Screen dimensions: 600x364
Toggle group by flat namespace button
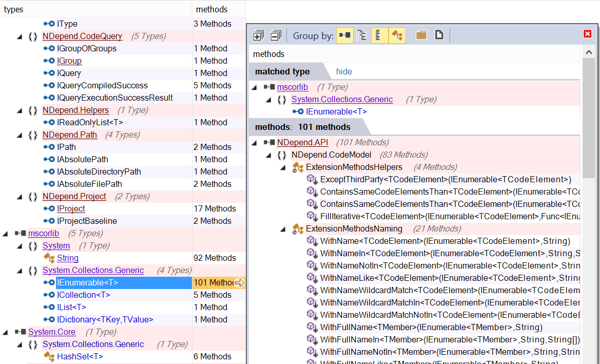(x=379, y=35)
